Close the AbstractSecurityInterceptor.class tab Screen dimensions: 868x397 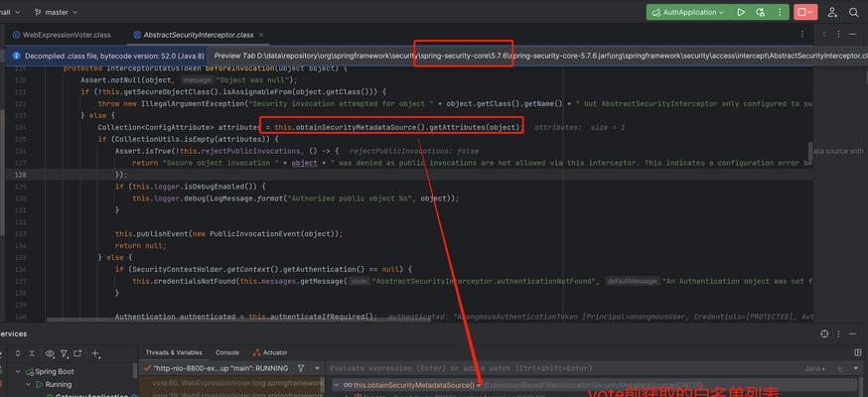[x=261, y=35]
